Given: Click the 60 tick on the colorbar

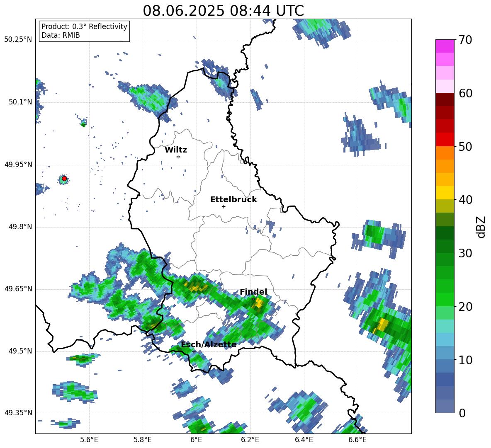Looking at the screenshot, I should (465, 93).
